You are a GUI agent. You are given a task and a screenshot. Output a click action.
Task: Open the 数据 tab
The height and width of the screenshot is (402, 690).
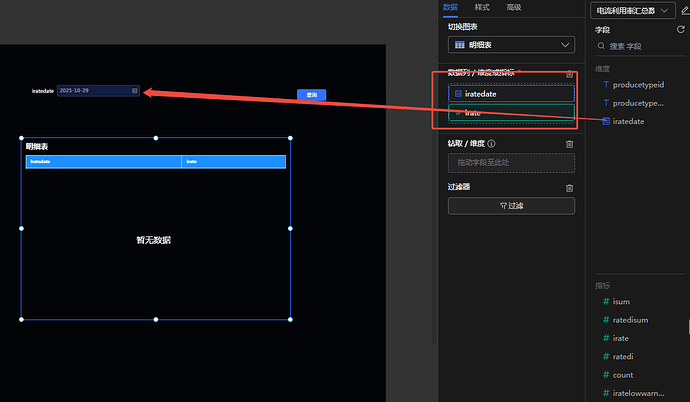click(x=450, y=8)
